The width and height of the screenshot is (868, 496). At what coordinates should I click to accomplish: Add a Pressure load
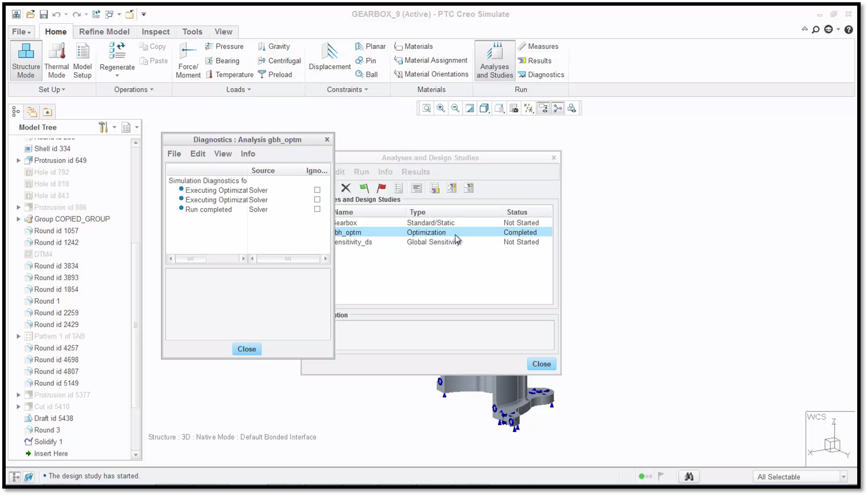[224, 47]
